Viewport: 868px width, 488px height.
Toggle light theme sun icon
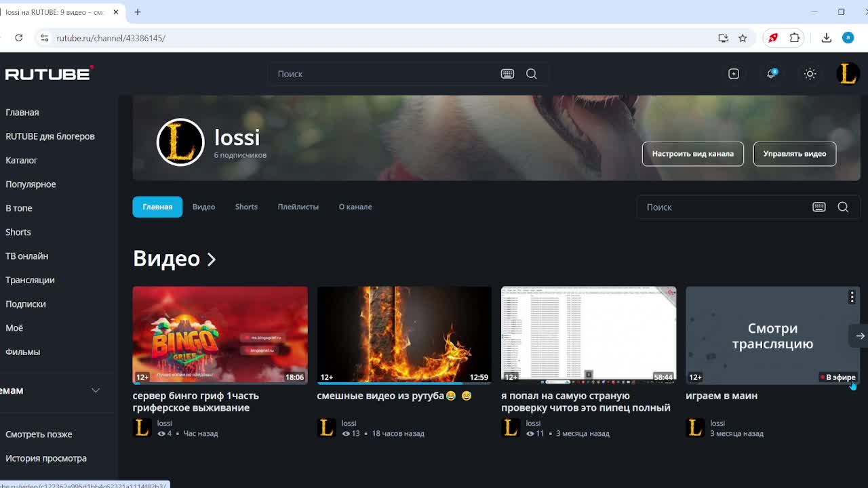[x=810, y=74]
